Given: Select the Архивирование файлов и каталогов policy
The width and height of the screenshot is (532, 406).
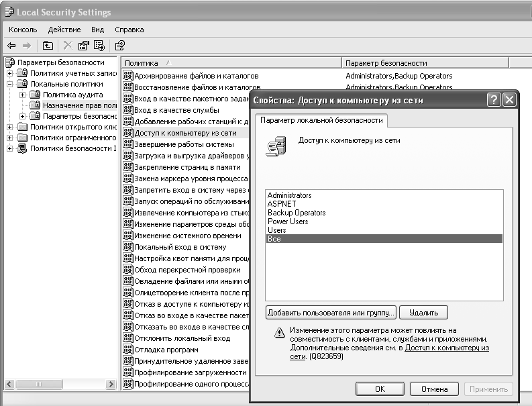Looking at the screenshot, I should click(x=196, y=76).
